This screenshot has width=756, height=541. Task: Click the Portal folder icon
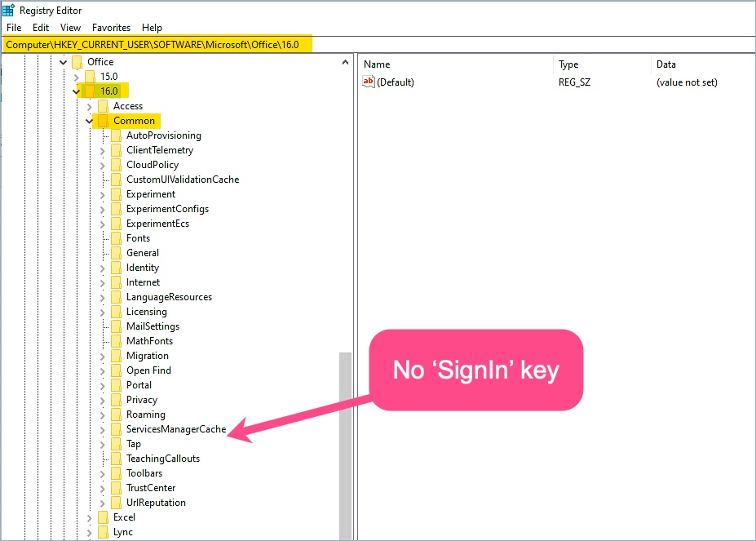click(x=116, y=385)
